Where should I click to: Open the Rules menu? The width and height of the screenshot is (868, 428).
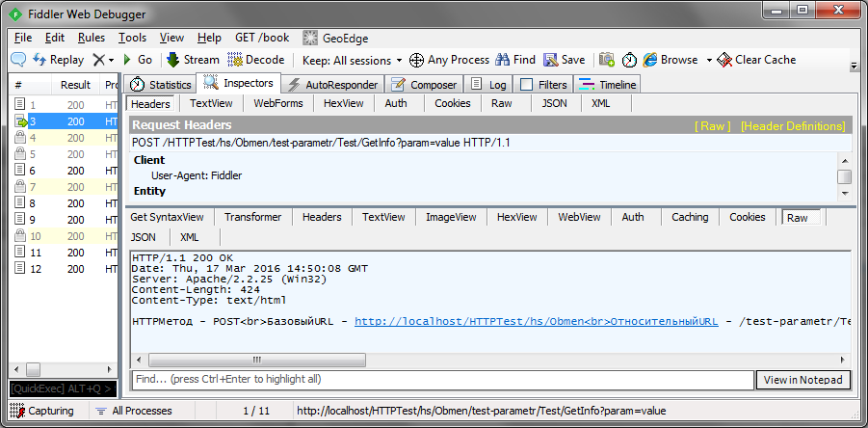click(x=92, y=38)
